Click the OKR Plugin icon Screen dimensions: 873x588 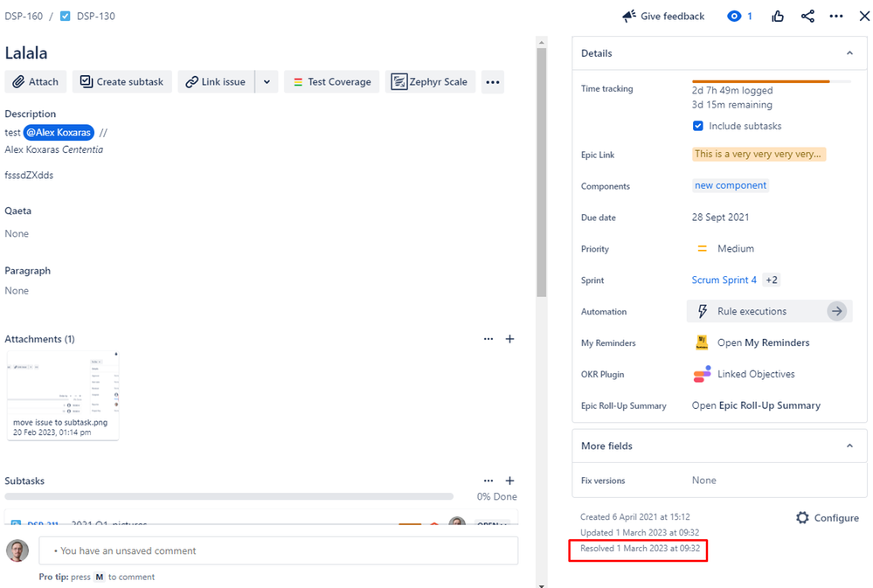click(702, 374)
